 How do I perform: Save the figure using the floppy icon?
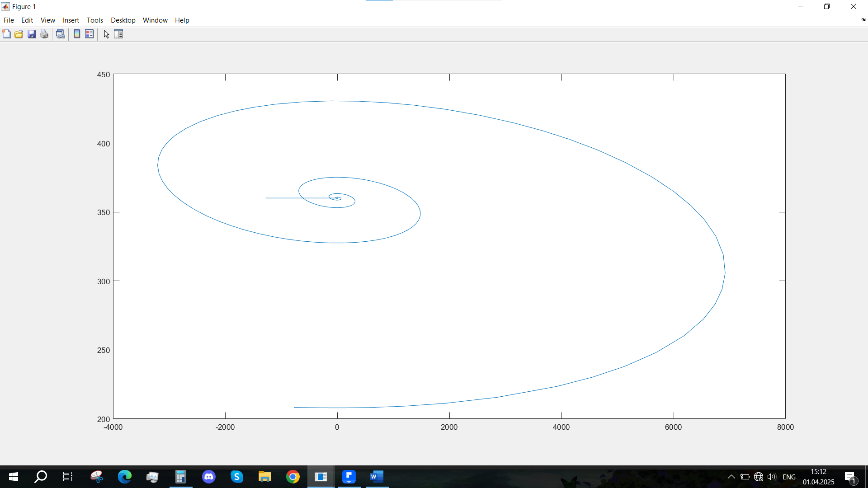tap(32, 34)
